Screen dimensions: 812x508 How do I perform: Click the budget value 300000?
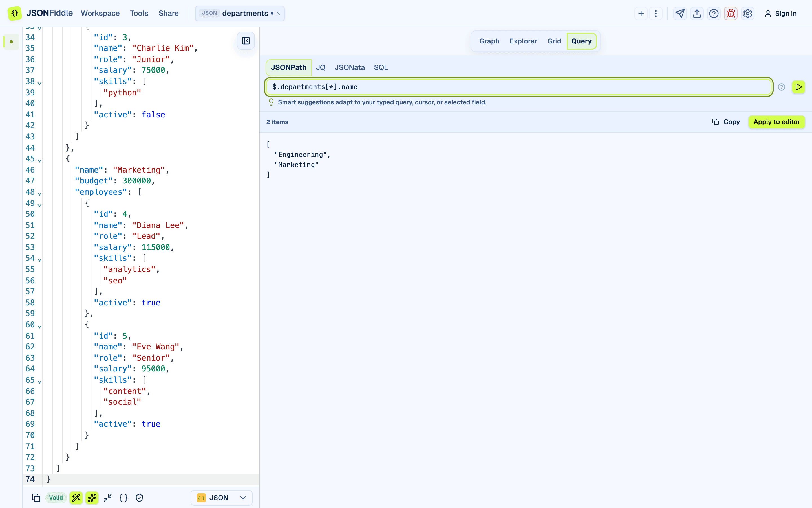136,181
